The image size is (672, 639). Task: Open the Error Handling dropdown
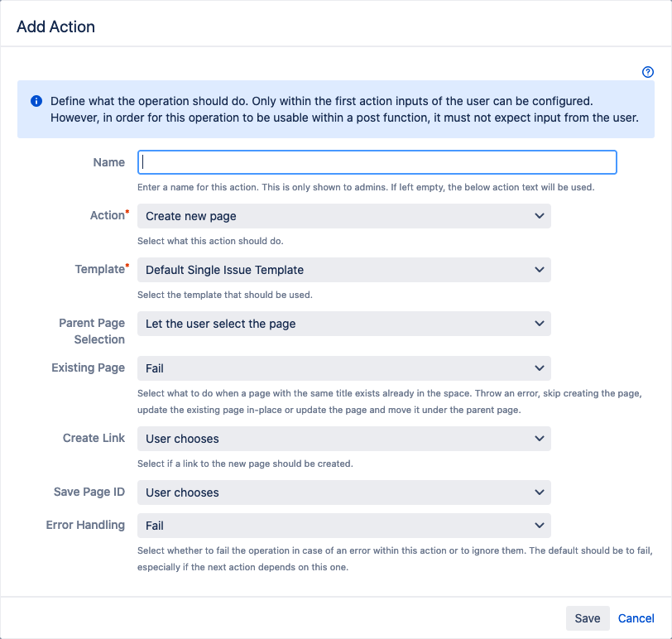click(344, 526)
